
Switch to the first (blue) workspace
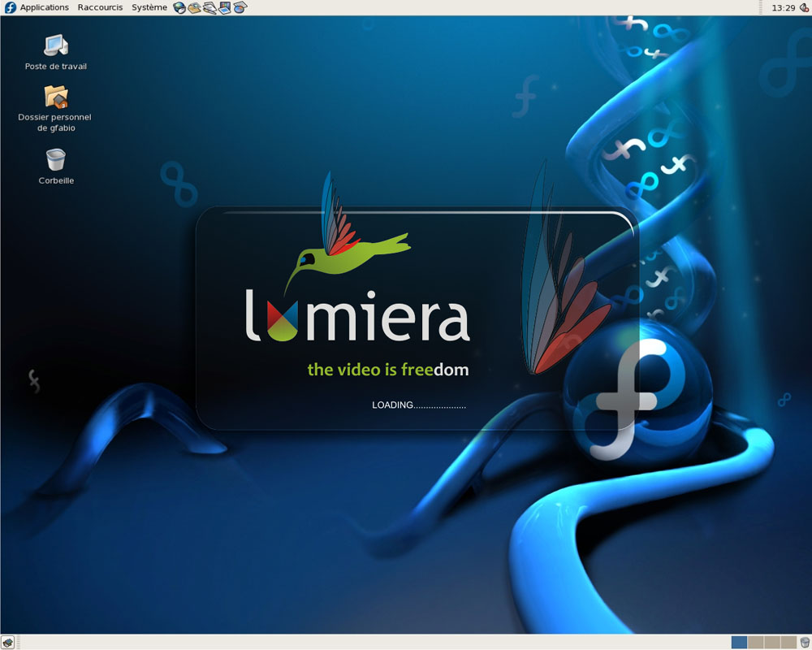(x=739, y=642)
